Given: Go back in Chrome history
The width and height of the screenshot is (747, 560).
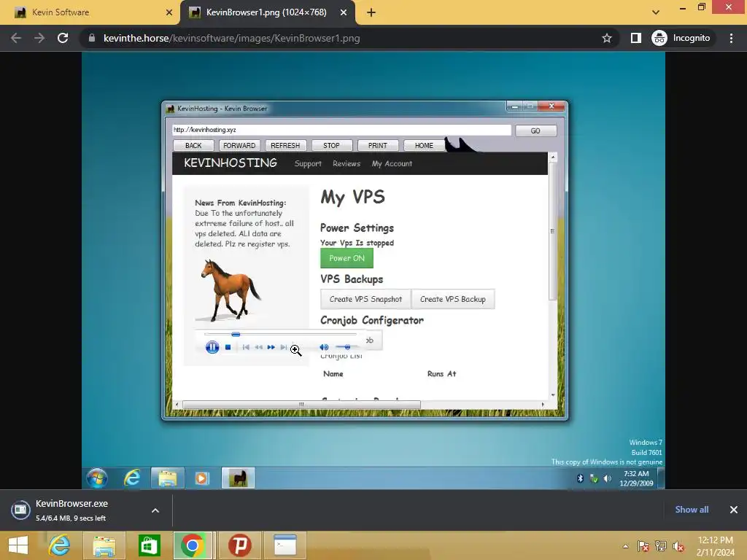Looking at the screenshot, I should pyautogui.click(x=16, y=38).
